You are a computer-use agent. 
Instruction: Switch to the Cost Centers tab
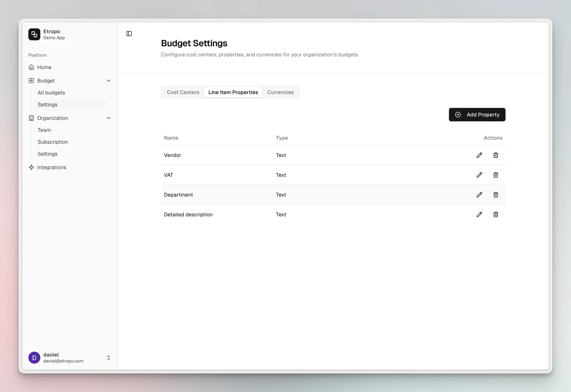pyautogui.click(x=183, y=92)
